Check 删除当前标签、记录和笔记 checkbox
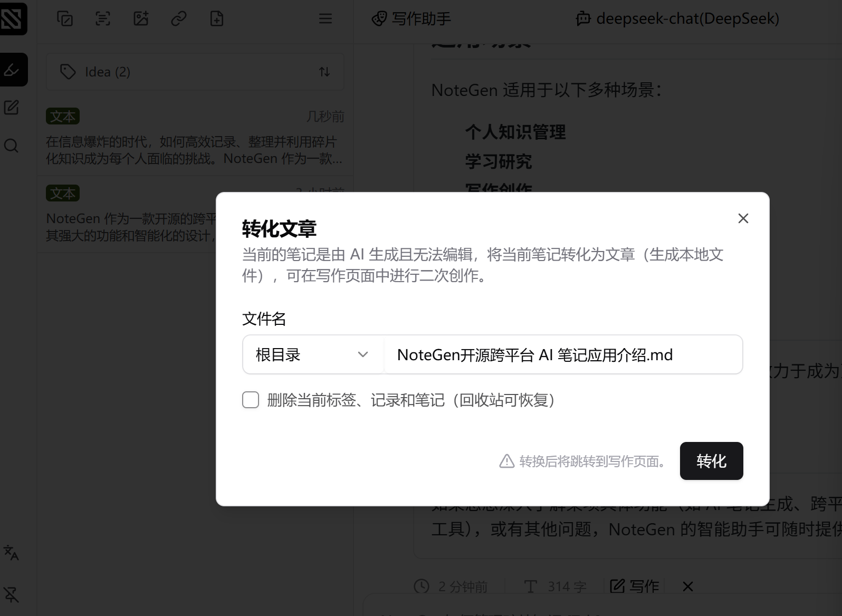This screenshot has height=616, width=842. [251, 400]
